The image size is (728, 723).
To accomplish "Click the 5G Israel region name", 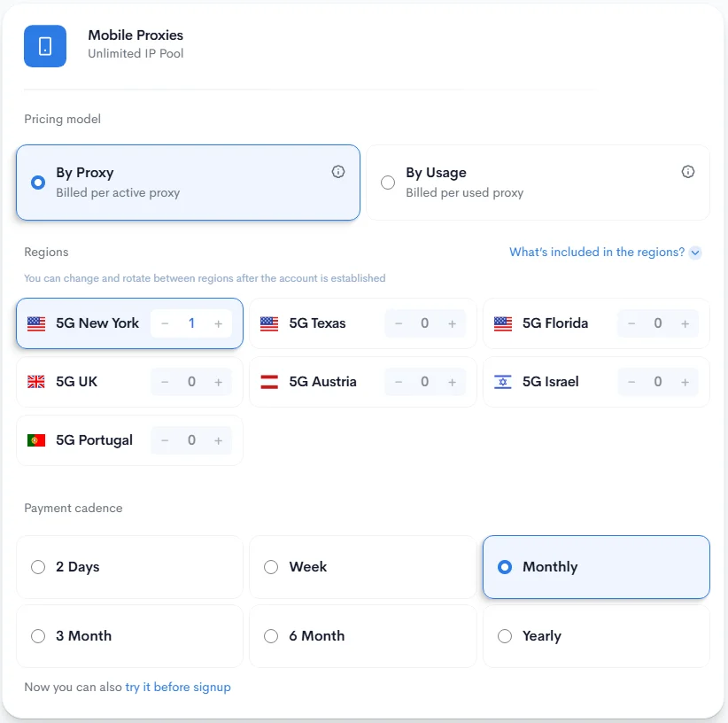I will [551, 382].
